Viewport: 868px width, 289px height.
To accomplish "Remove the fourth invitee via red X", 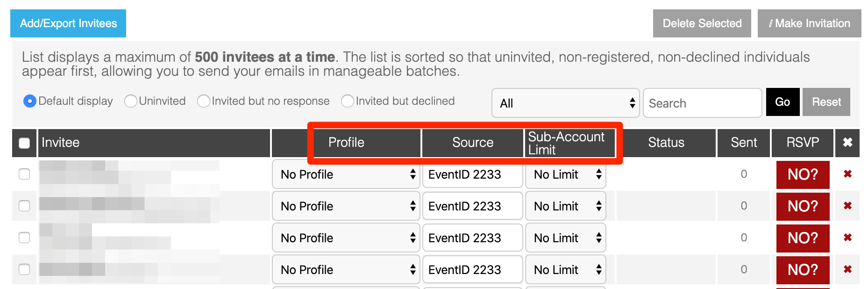I will (847, 269).
